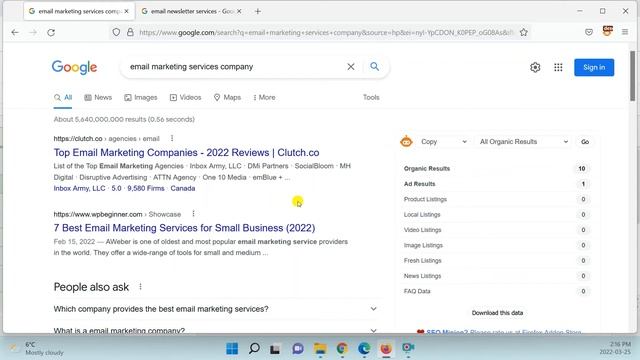
Task: Open a new browser tab
Action: [x=258, y=11]
